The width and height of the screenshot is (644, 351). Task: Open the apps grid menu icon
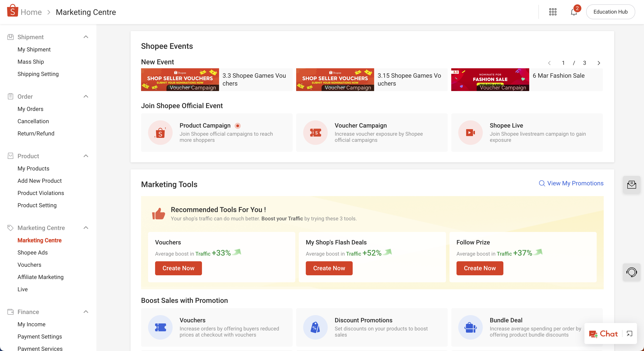[553, 12]
